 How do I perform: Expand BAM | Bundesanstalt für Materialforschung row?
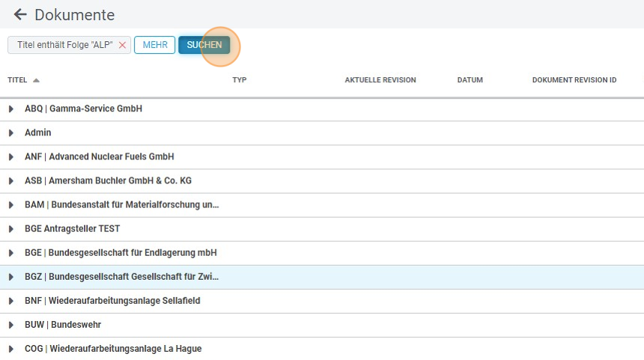[x=11, y=205]
